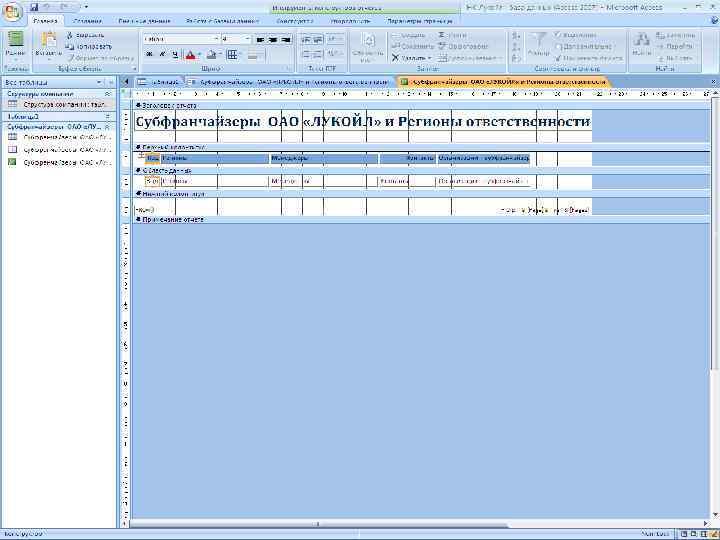Screen dimensions: 720x540
Task: Click the Выделить select button
Action: [675, 58]
